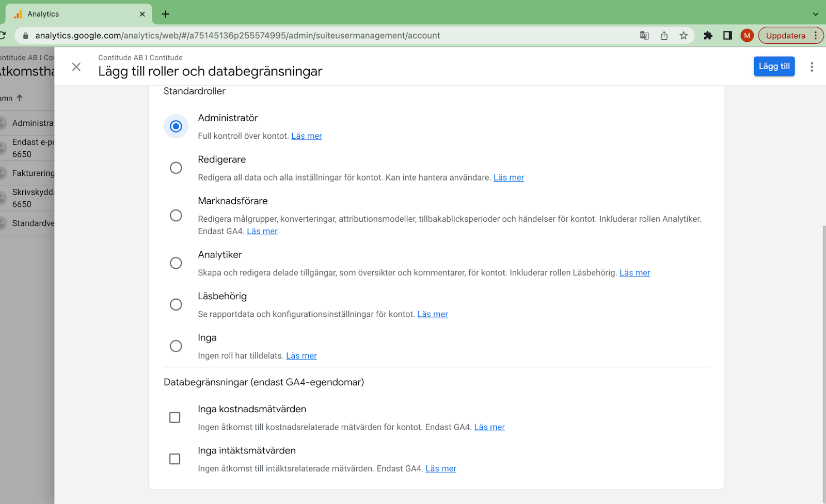
Task: Open the three-dot menu beside Lägg till
Action: click(x=812, y=67)
